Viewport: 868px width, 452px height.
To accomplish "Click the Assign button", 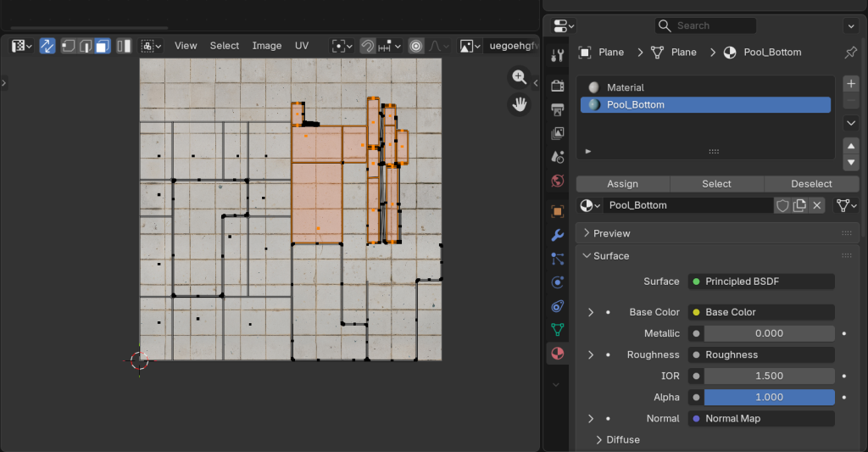I will pos(622,184).
